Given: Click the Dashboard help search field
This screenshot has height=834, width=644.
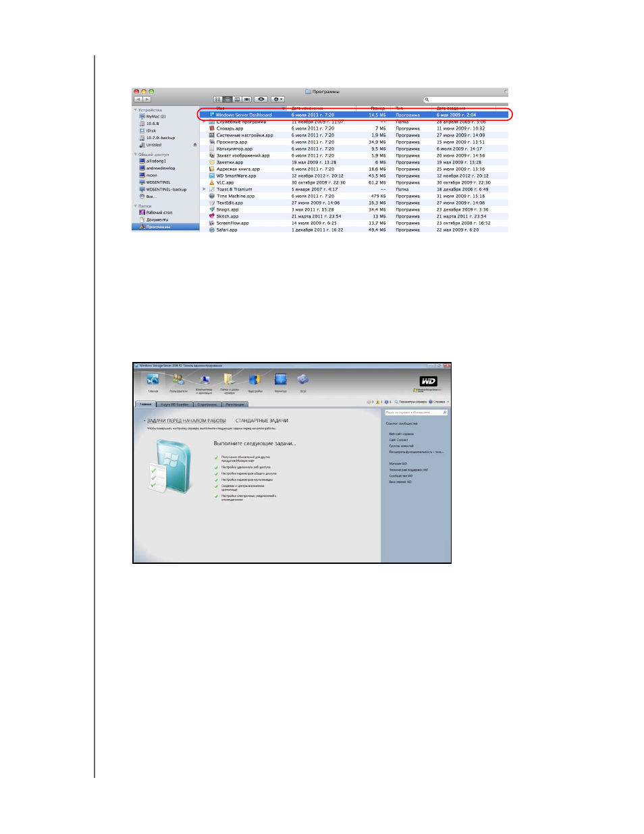Looking at the screenshot, I should (416, 412).
